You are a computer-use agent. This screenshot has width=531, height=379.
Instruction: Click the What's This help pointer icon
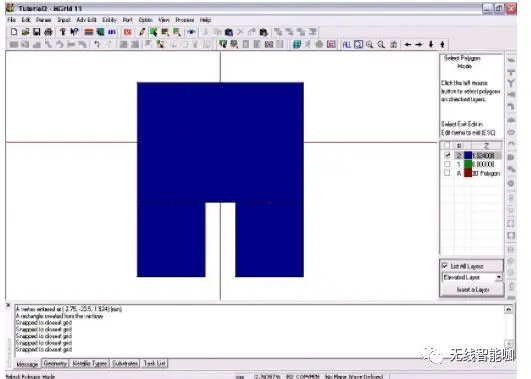[x=75, y=32]
